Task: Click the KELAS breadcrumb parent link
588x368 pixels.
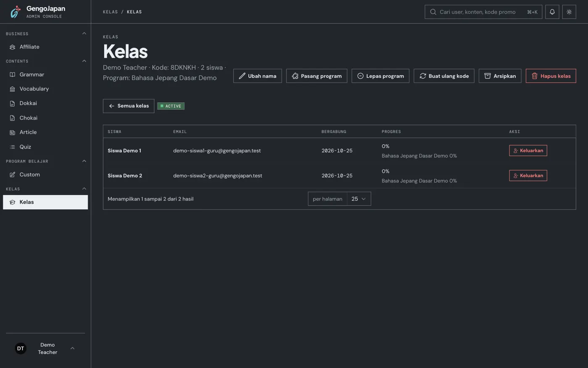Action: (110, 12)
